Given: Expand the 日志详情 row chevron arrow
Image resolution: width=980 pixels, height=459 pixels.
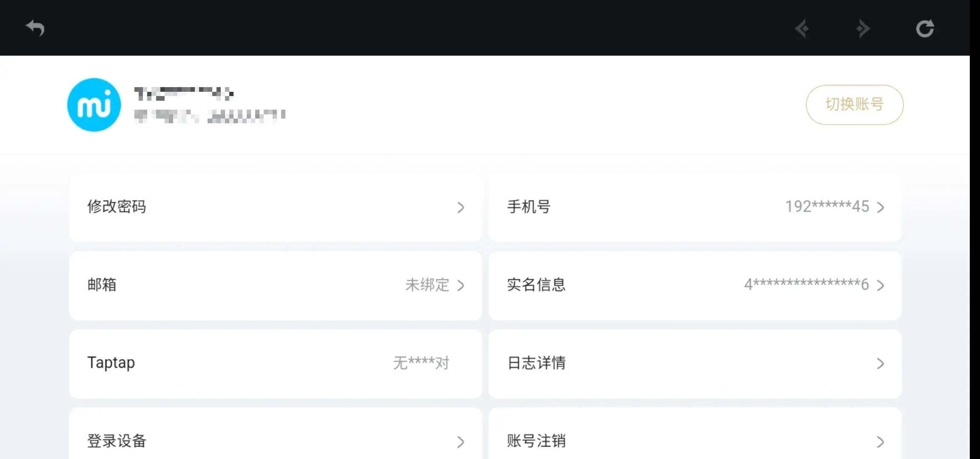Looking at the screenshot, I should click(x=880, y=363).
